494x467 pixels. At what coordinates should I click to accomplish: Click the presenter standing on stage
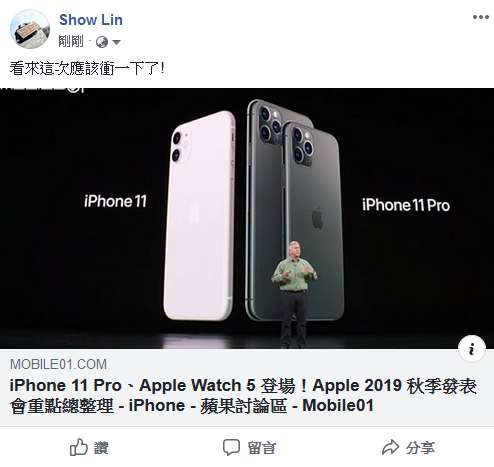pyautogui.click(x=294, y=294)
